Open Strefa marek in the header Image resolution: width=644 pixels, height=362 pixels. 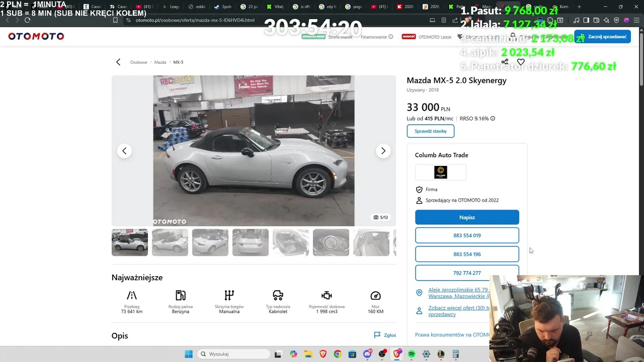pyautogui.click(x=341, y=37)
